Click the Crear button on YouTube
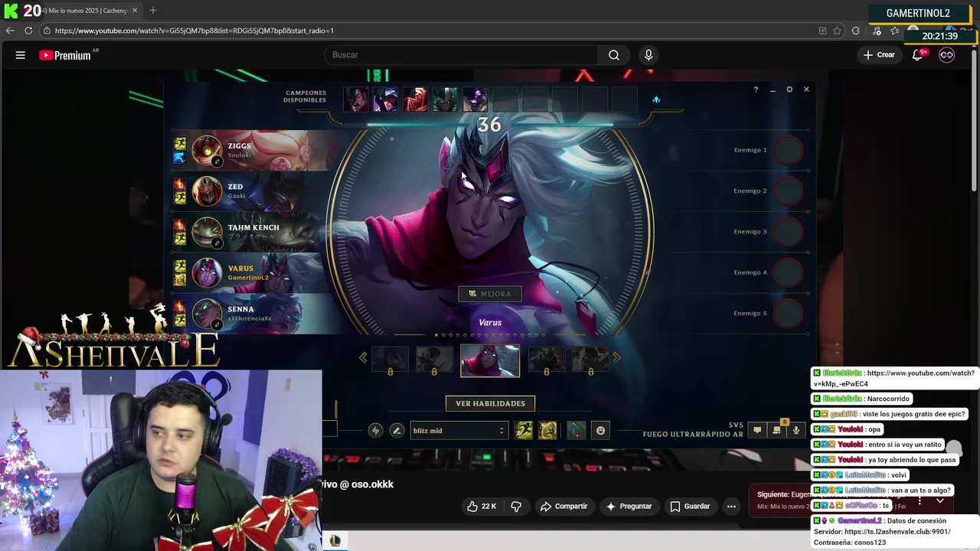This screenshot has width=980, height=551. (878, 55)
